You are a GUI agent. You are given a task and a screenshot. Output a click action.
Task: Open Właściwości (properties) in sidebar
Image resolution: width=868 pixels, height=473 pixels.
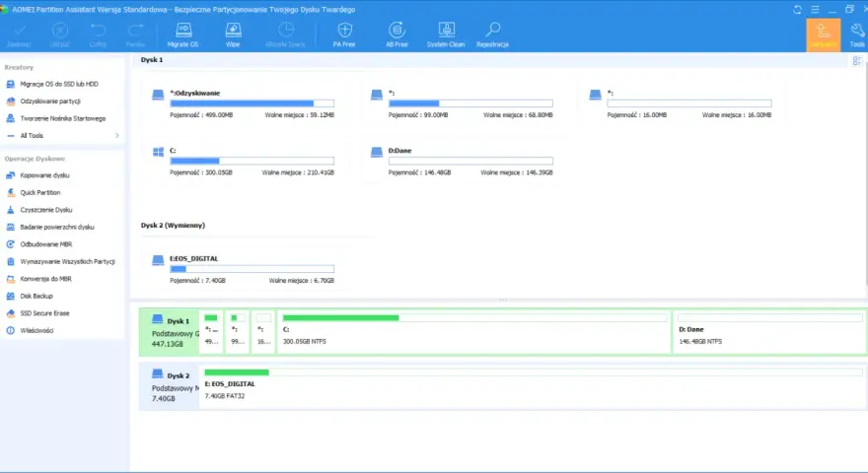(x=36, y=330)
